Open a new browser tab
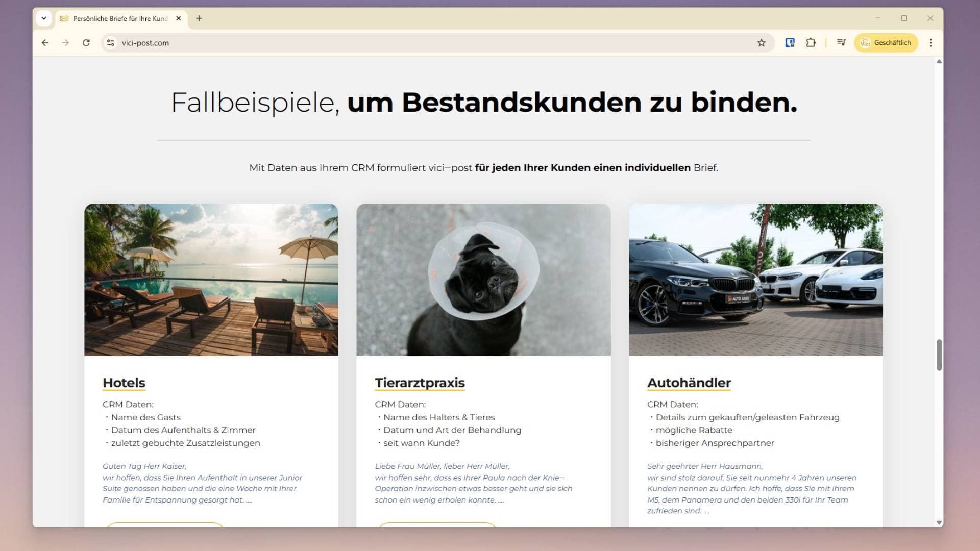Image resolution: width=980 pixels, height=551 pixels. (x=199, y=18)
